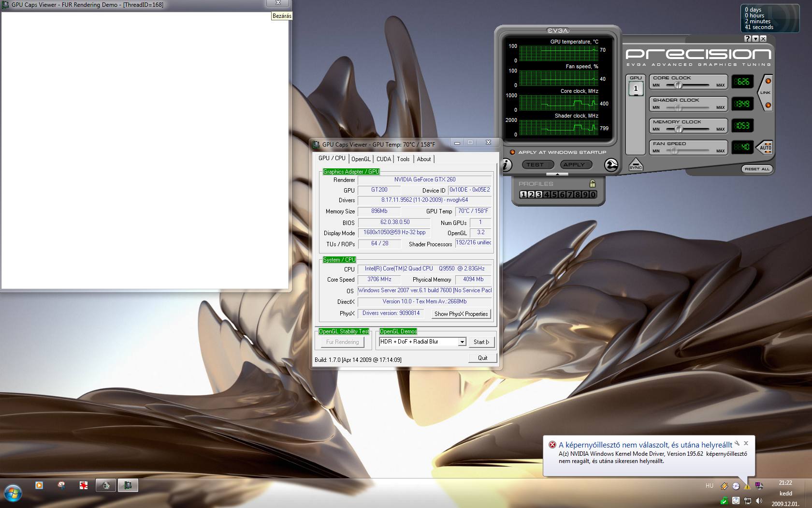Select GPU 1 button in Precision
Screen dimensions: 812x508
pos(636,89)
